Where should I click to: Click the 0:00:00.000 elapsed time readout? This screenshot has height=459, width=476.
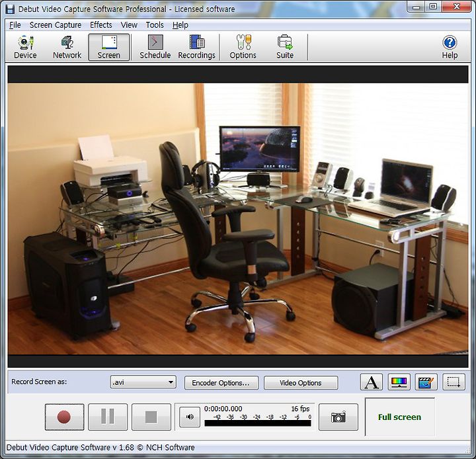223,409
